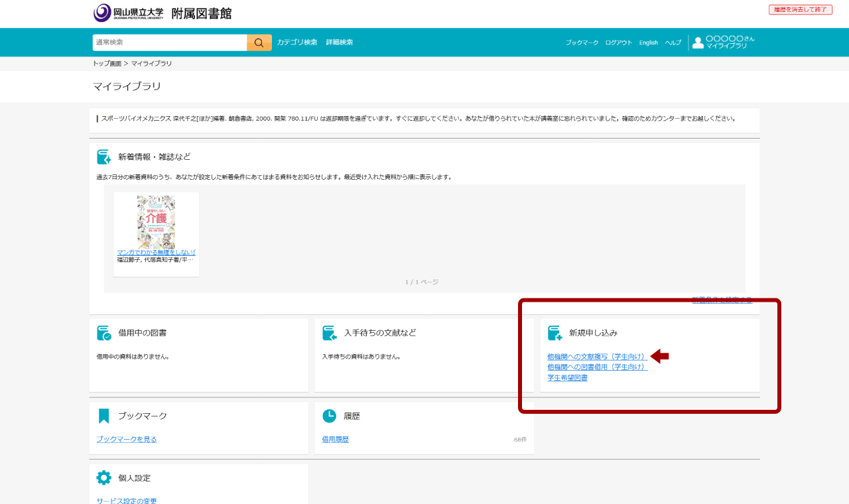Open the マンガでわかる無理をしない book title link

coord(157,253)
